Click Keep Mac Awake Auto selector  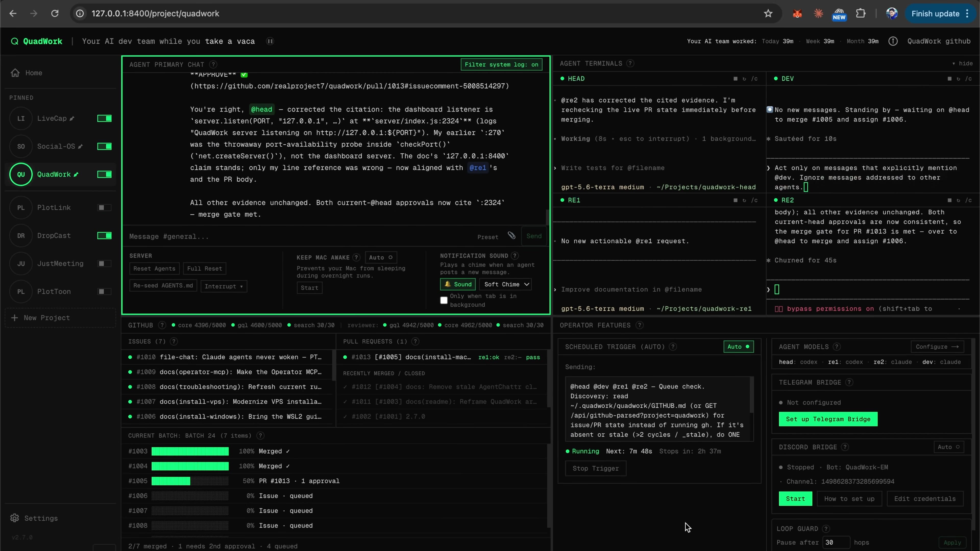[x=381, y=257]
